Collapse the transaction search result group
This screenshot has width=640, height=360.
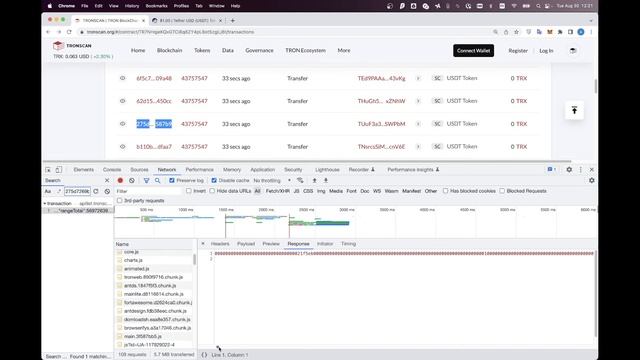tap(44, 203)
